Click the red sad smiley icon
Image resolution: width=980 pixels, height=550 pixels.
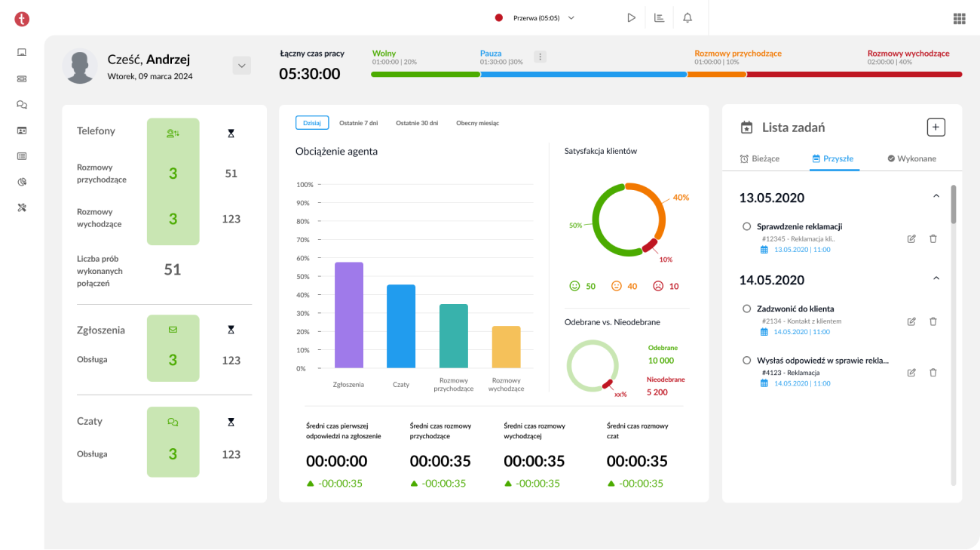point(657,286)
